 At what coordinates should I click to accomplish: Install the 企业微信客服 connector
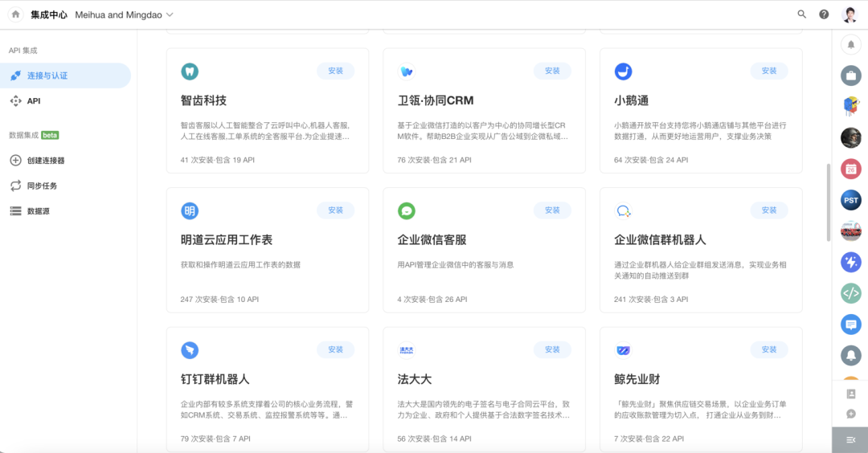tap(552, 210)
